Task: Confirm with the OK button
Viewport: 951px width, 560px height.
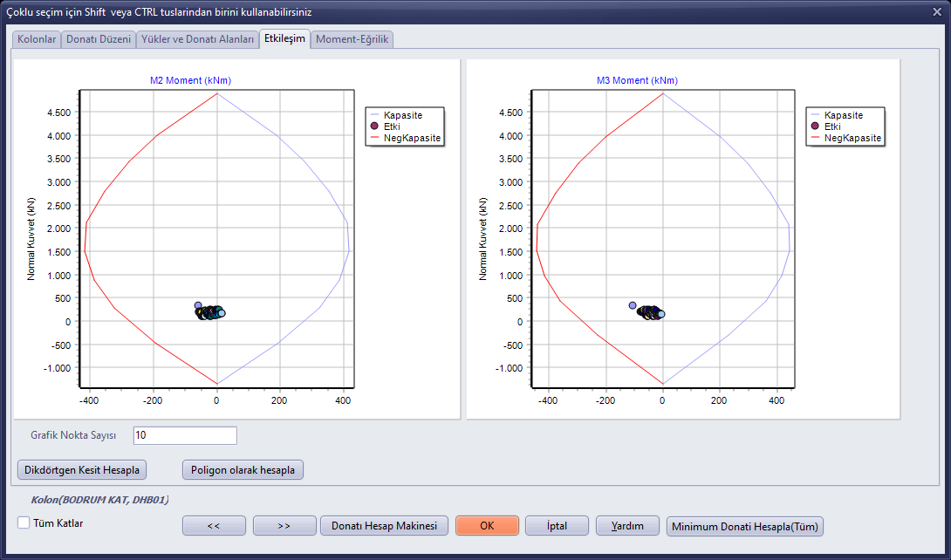Action: [487, 525]
